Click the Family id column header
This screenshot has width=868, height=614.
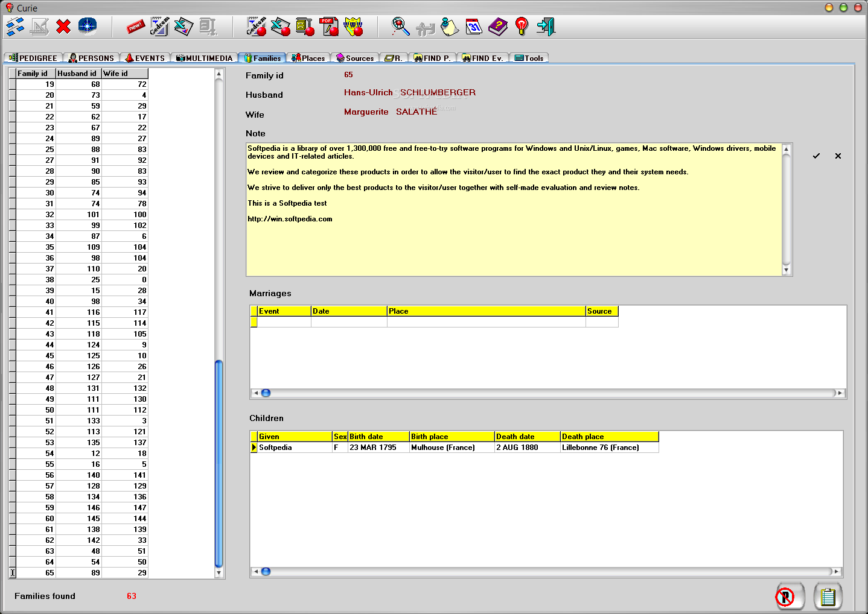click(x=36, y=74)
